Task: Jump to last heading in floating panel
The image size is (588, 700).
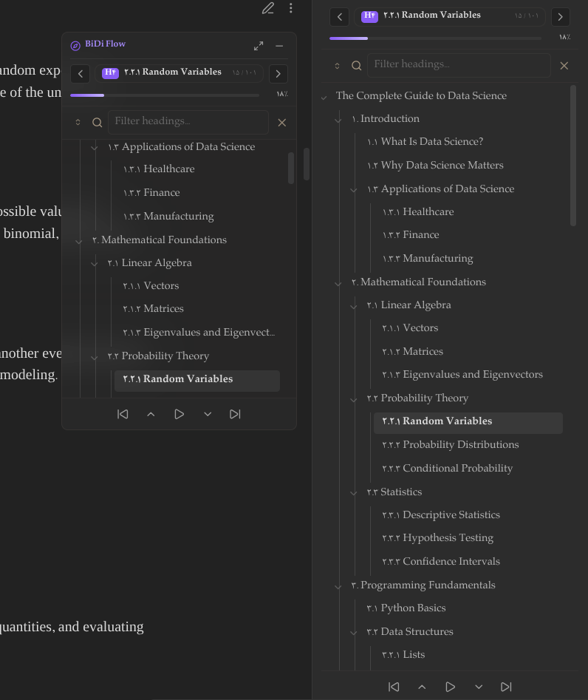Action: coord(235,414)
